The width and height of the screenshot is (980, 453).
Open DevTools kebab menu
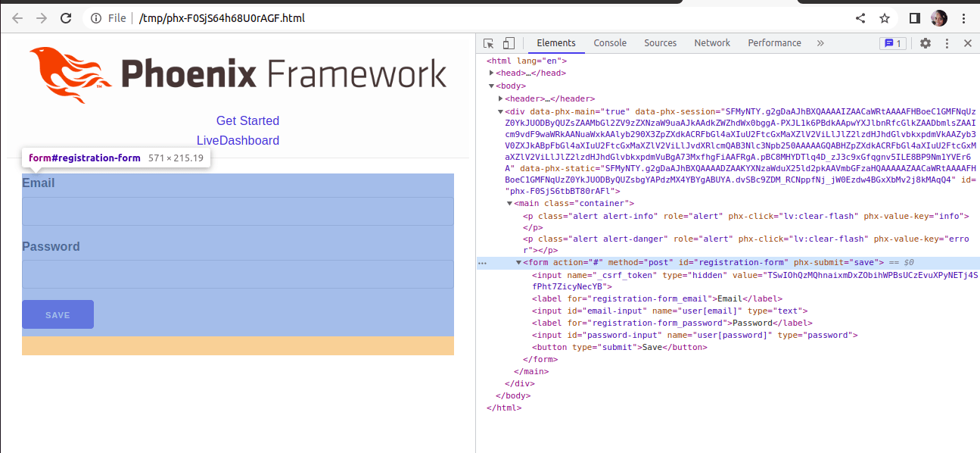tap(947, 43)
